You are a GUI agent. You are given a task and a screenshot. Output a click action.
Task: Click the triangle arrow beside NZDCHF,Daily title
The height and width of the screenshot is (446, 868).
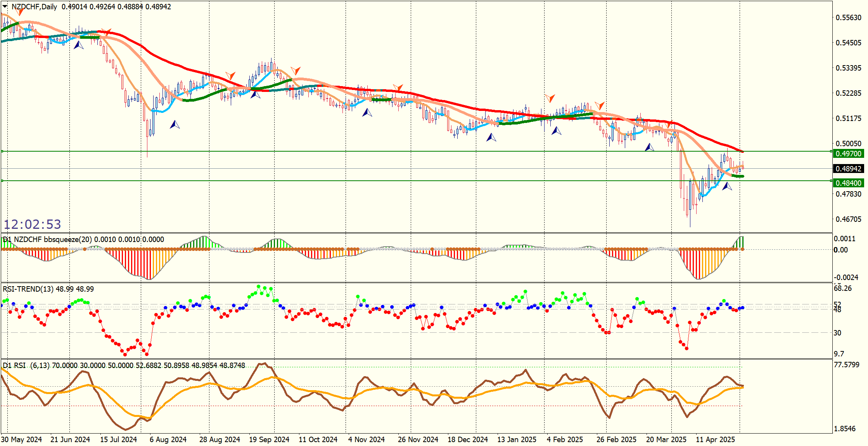click(5, 7)
